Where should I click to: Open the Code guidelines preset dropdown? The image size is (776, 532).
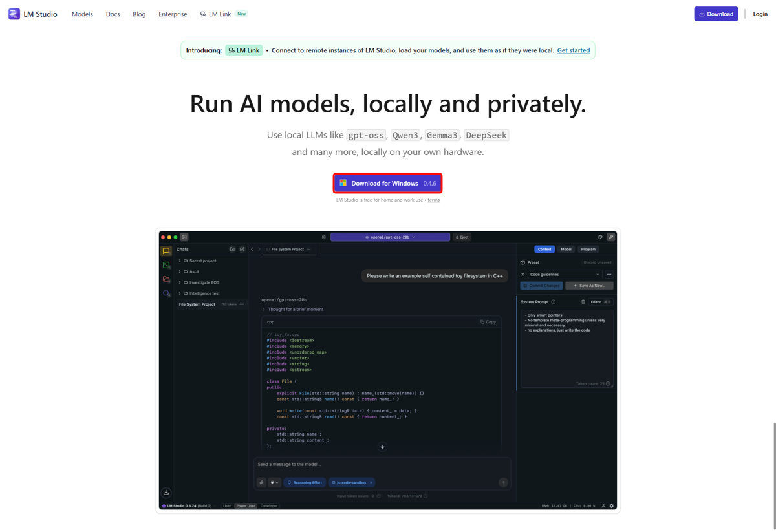pos(565,274)
